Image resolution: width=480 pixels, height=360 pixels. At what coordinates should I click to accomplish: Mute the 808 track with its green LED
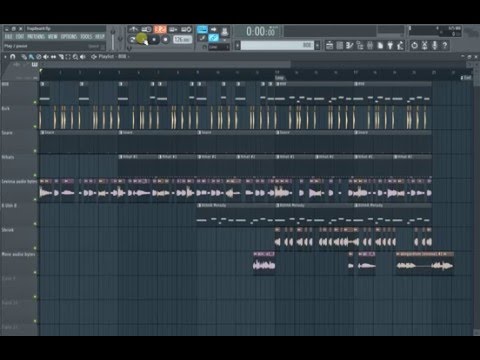[x=35, y=102]
